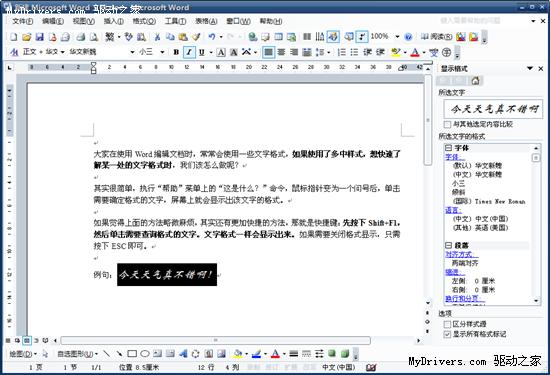Click the bulleted list icon

[354, 52]
